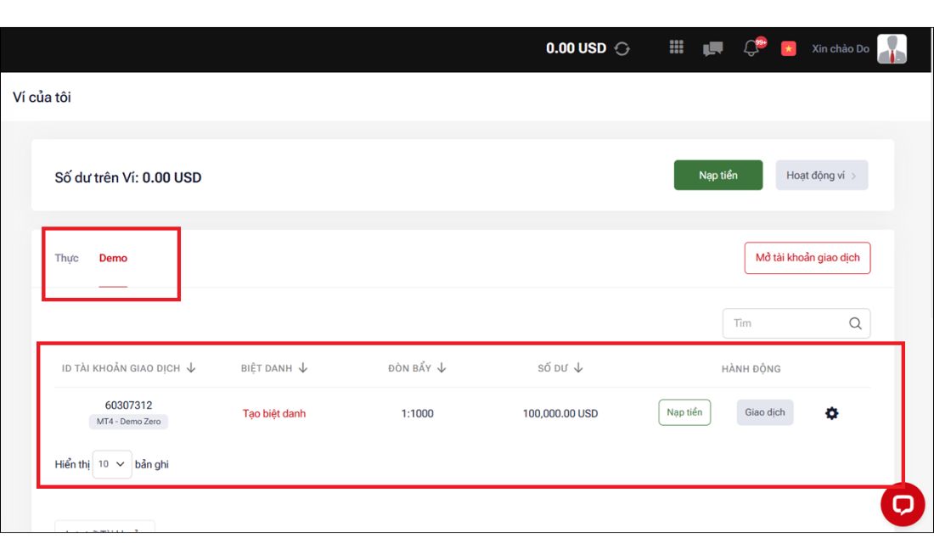Select account ID 60307312 text

point(129,406)
